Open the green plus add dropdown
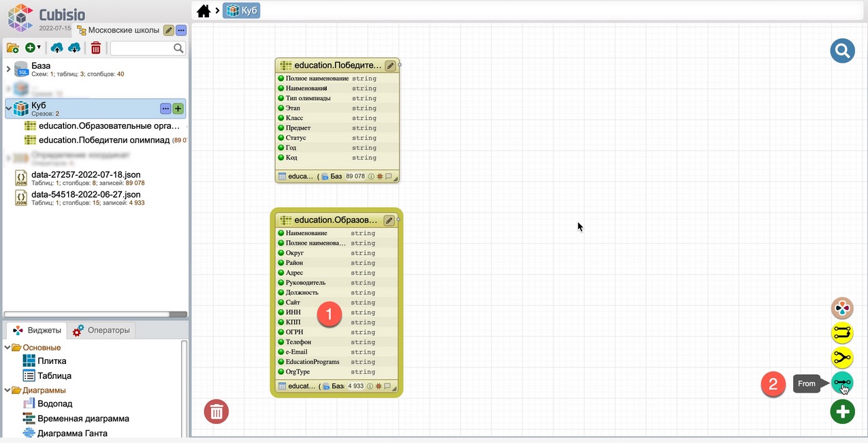868x443 pixels. click(x=32, y=48)
